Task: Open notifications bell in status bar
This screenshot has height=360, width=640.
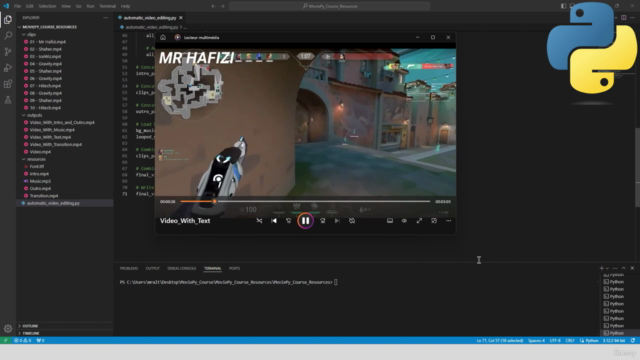Action: (x=633, y=340)
